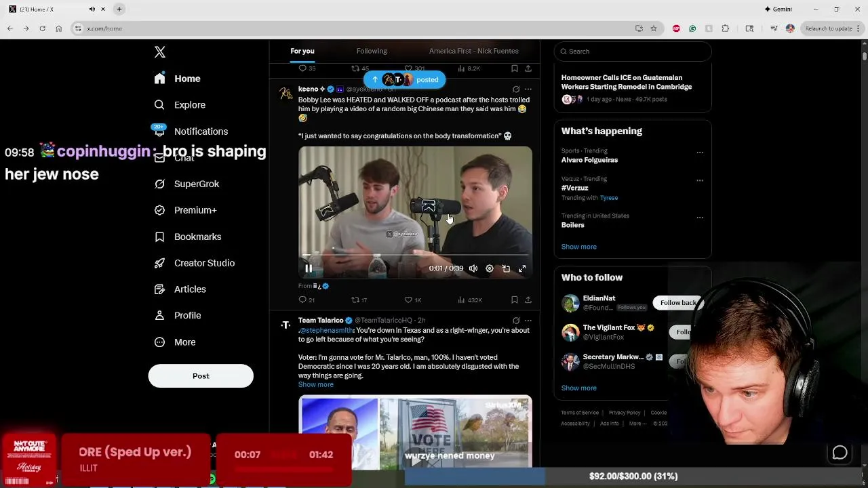
Task: Open Explore from the sidebar
Action: point(180,105)
